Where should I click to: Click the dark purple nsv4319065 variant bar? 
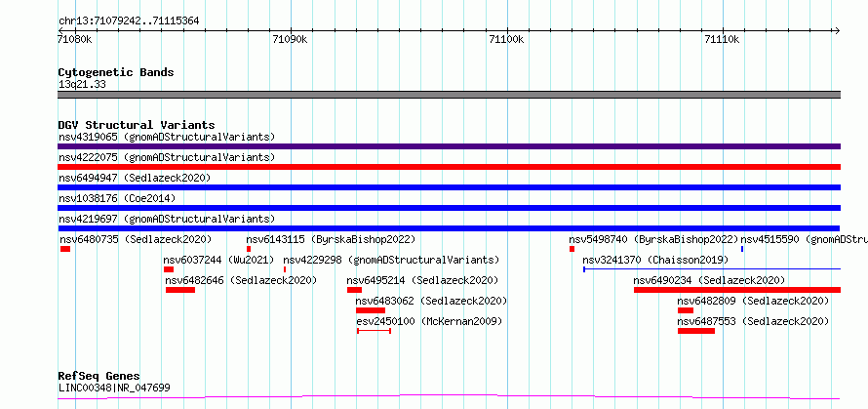pyautogui.click(x=449, y=146)
